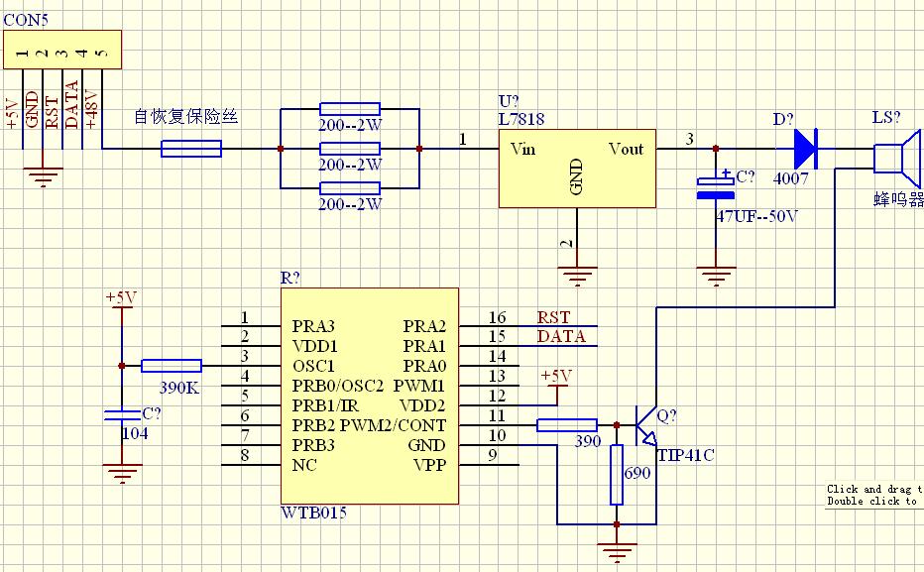Select the 390K resistor on OSC1
The height and width of the screenshot is (572, 924).
pyautogui.click(x=172, y=366)
